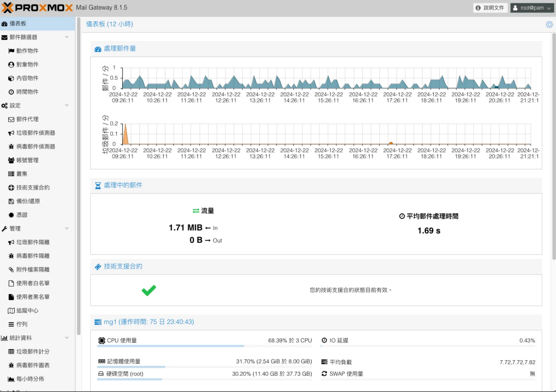Click the 帳號管理 users icon
The width and height of the screenshot is (556, 392).
(11, 160)
